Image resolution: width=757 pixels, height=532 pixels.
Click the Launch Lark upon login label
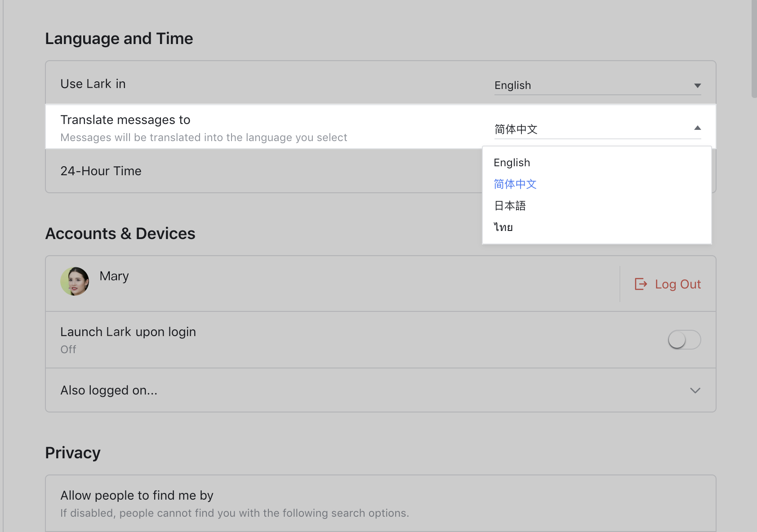tap(128, 332)
